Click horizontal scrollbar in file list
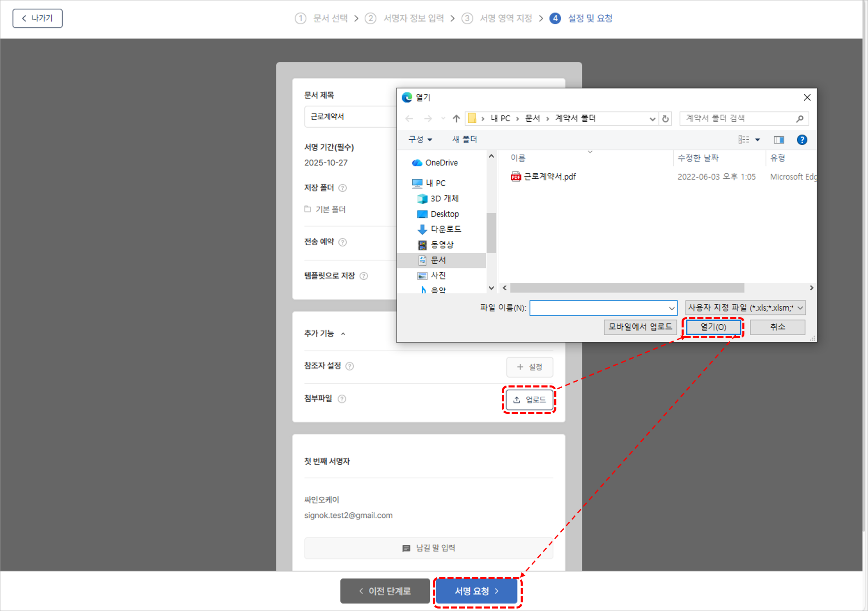 pos(627,288)
